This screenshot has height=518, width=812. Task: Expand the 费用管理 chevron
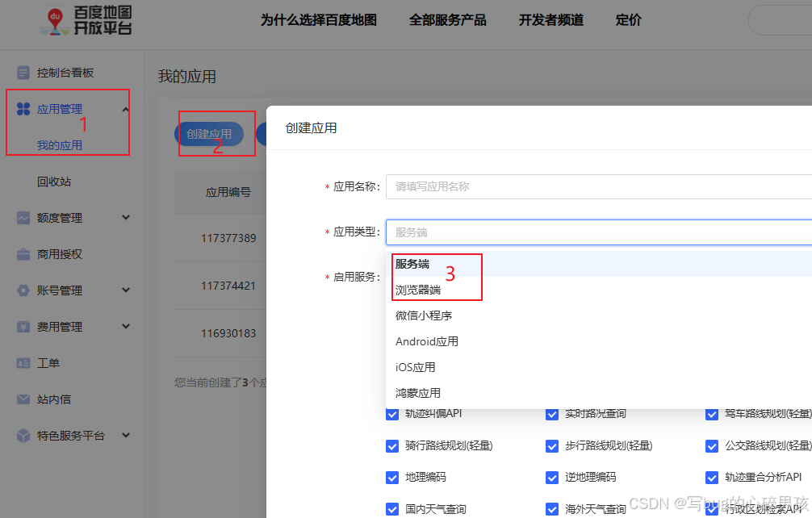coord(125,326)
